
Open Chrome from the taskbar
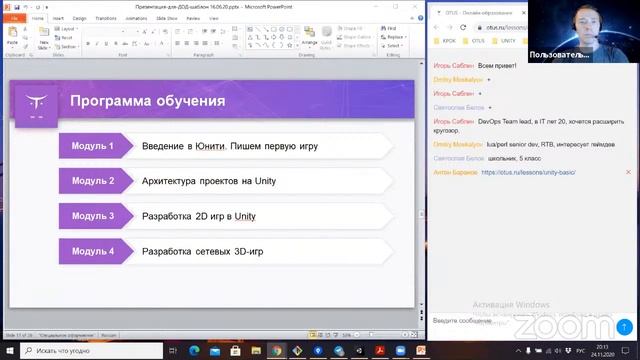277,351
